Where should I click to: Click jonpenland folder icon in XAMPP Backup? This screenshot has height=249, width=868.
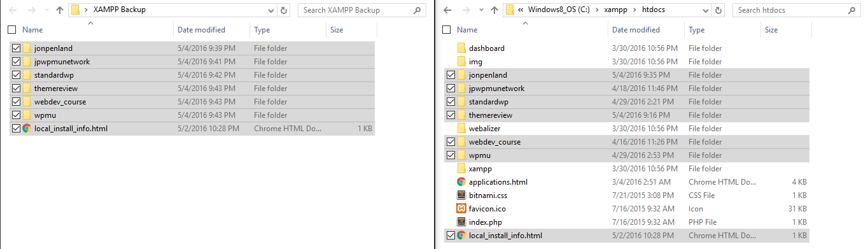click(27, 48)
